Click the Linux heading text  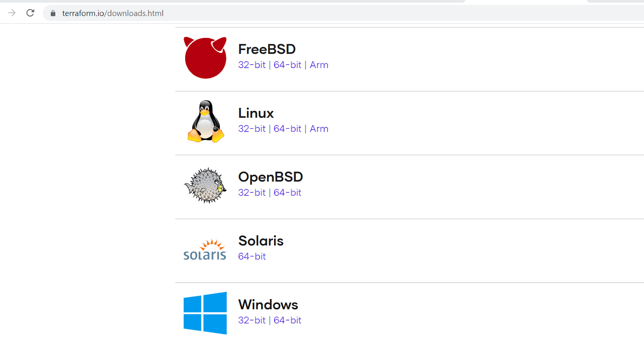pyautogui.click(x=256, y=113)
